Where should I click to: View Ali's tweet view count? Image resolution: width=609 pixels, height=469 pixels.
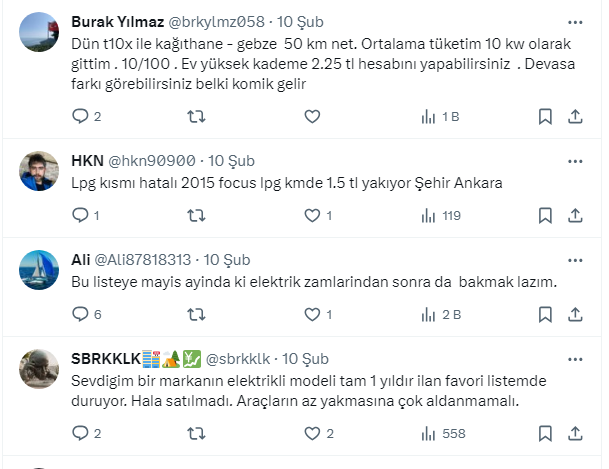coord(441,314)
